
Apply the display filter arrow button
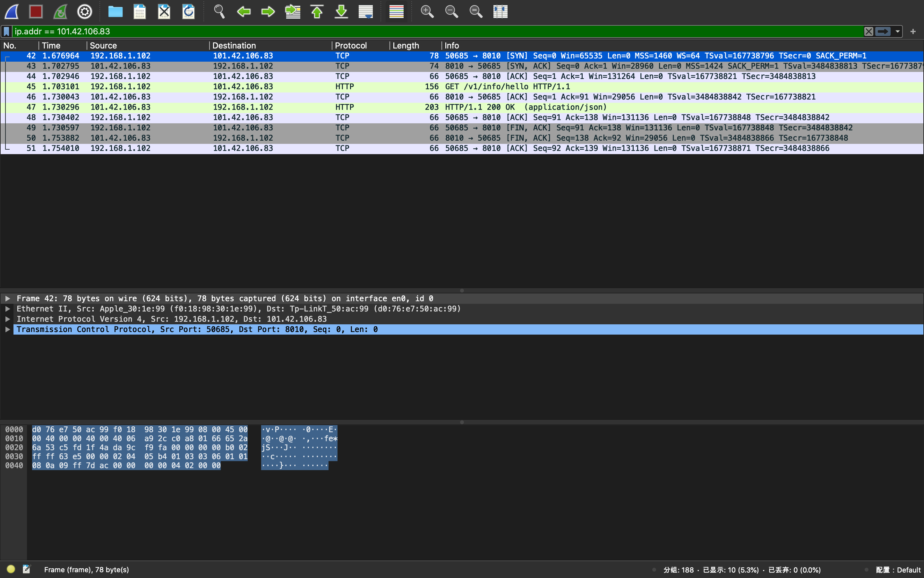click(x=883, y=31)
